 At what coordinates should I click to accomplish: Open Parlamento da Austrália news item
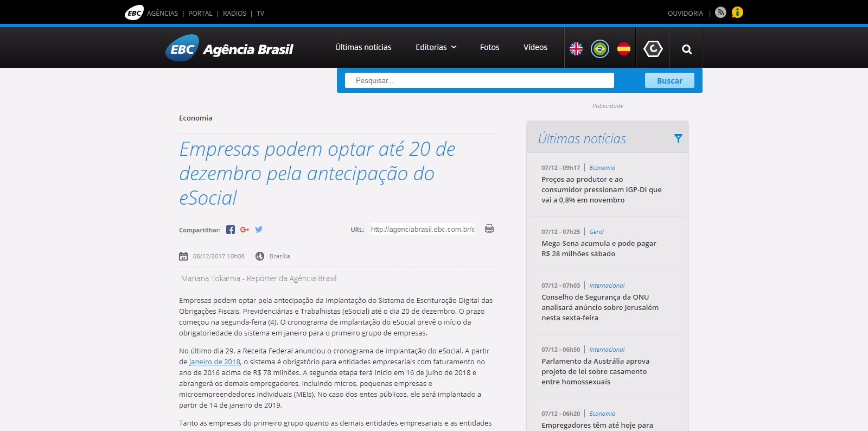click(x=595, y=371)
